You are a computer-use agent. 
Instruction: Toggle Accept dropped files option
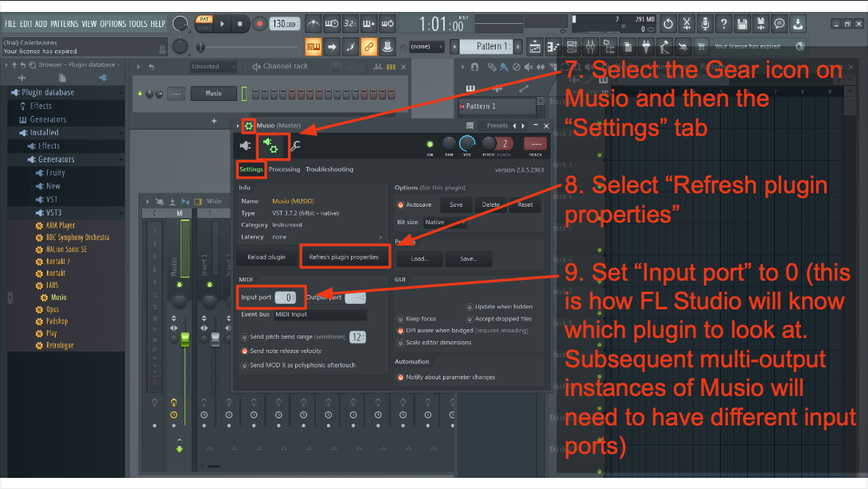(x=469, y=319)
